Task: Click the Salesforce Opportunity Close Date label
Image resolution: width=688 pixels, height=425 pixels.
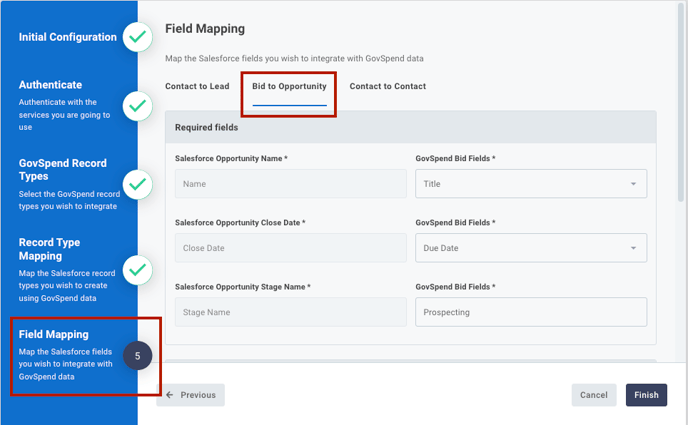Action: (x=240, y=223)
